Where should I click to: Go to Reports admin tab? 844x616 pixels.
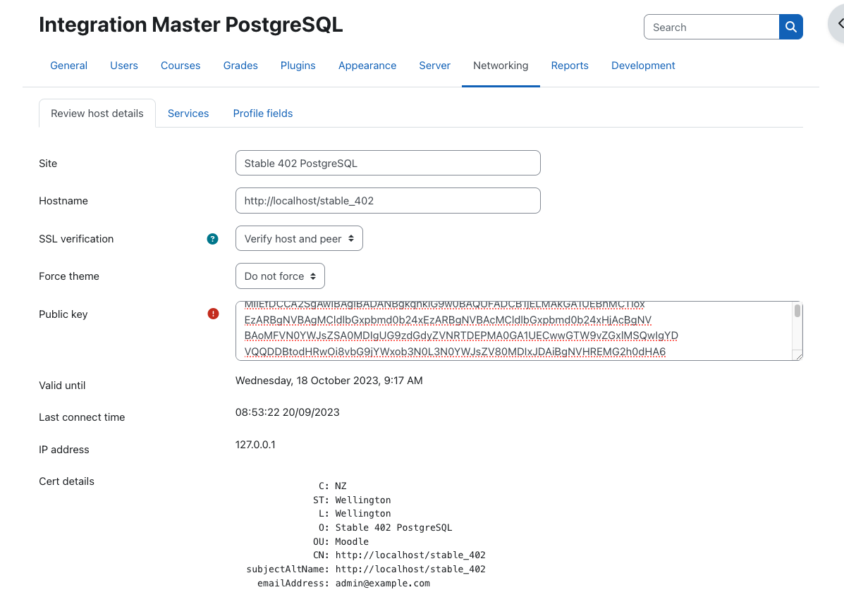pos(570,66)
